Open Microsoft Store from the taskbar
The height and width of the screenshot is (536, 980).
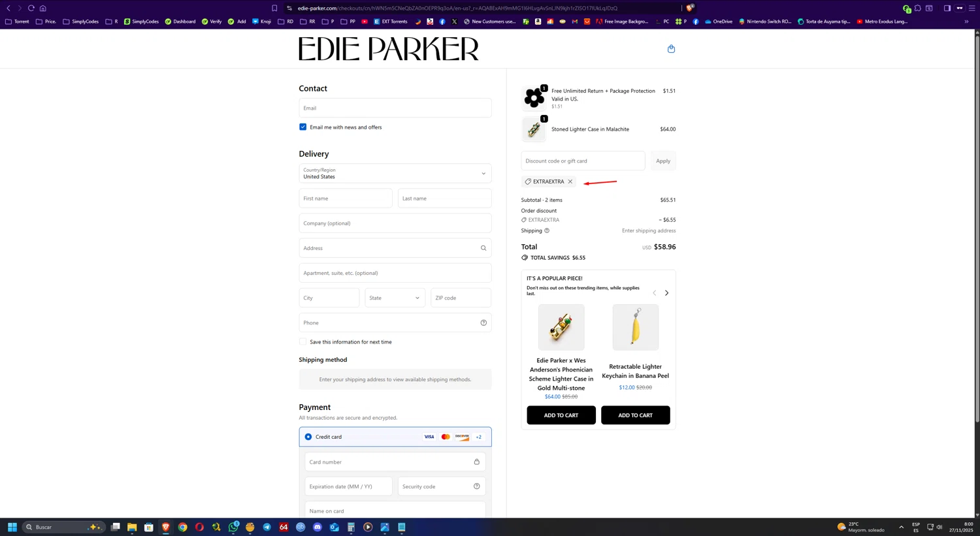pos(149,527)
